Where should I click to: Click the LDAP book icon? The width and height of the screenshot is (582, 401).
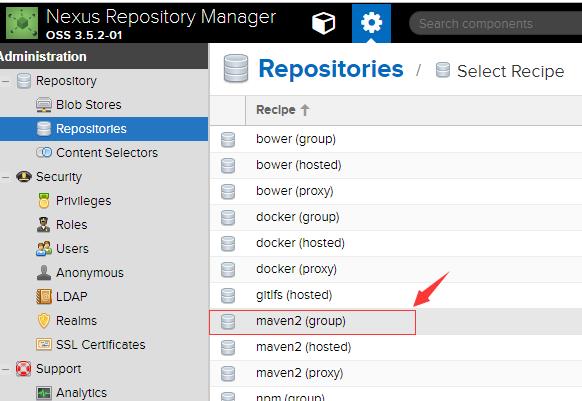click(44, 297)
